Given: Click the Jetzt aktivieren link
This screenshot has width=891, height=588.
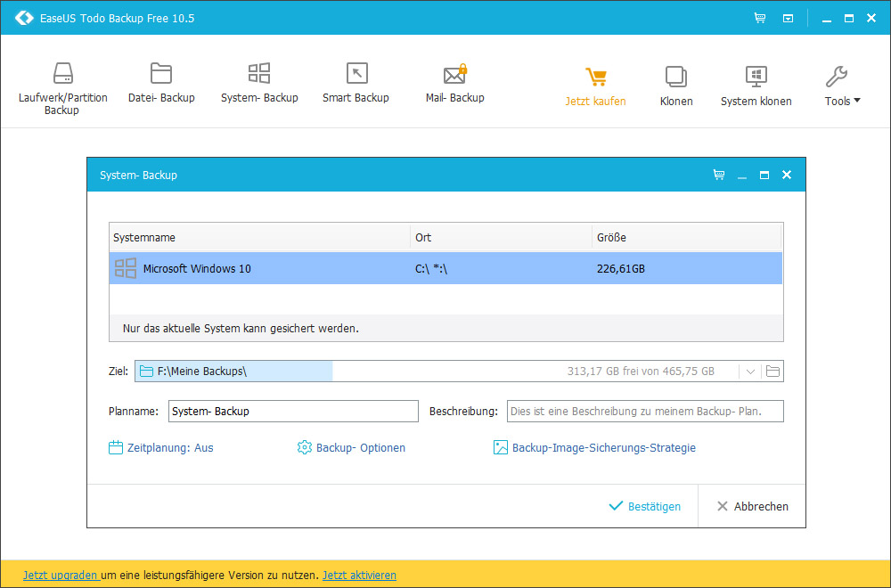Looking at the screenshot, I should 359,576.
